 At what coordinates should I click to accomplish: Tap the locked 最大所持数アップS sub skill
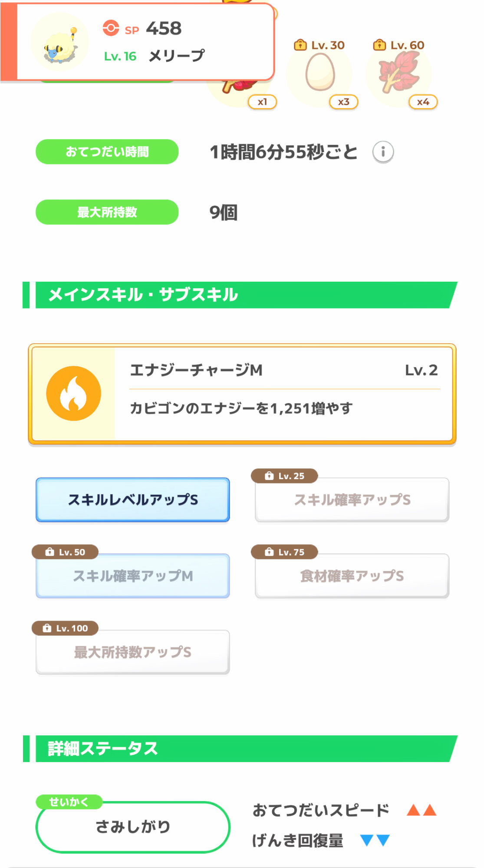point(133,652)
